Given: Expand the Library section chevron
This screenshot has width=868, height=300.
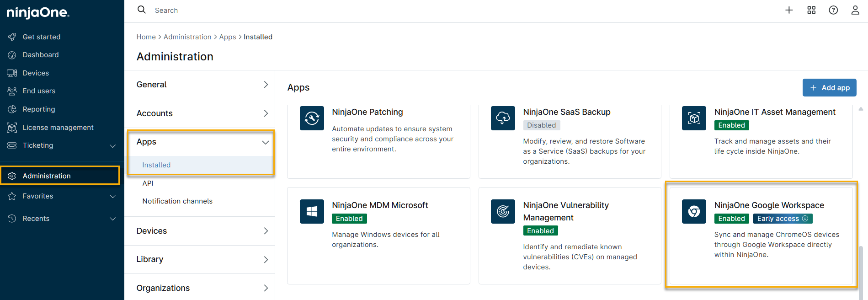Looking at the screenshot, I should pyautogui.click(x=266, y=260).
